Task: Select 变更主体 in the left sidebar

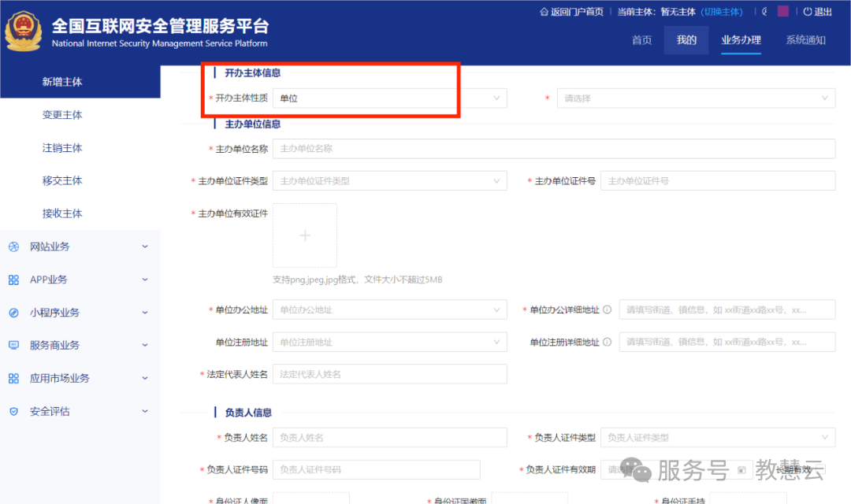Action: pos(62,115)
